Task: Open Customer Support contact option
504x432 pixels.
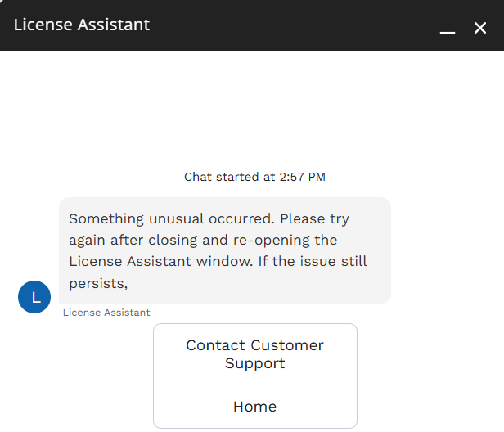Action: [255, 354]
